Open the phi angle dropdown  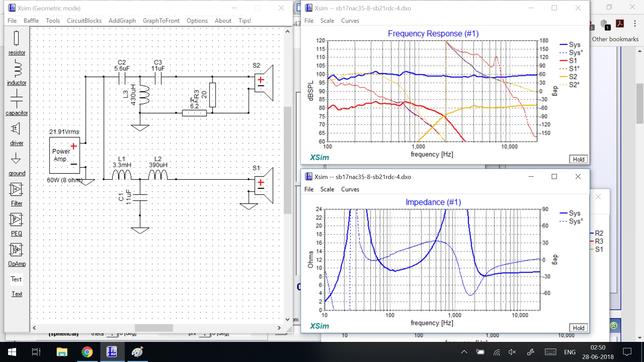pyautogui.click(x=205, y=334)
